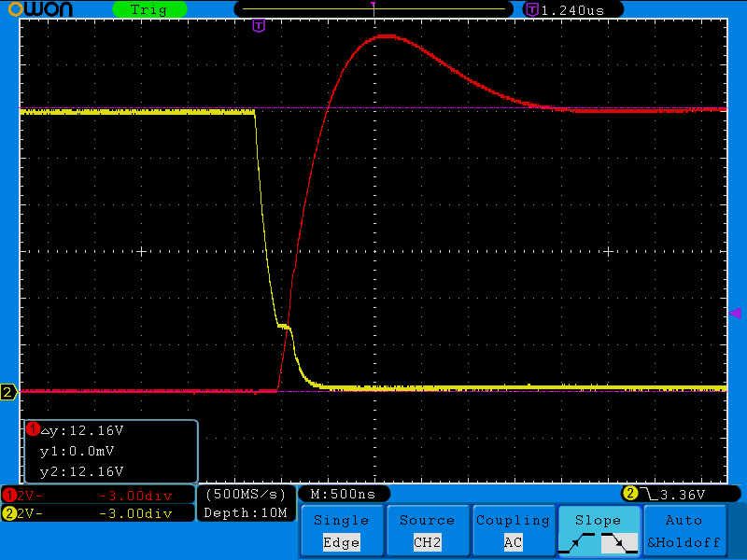Image resolution: width=747 pixels, height=560 pixels.
Task: Click channel 1 -3.00div offset value
Action: [135, 496]
